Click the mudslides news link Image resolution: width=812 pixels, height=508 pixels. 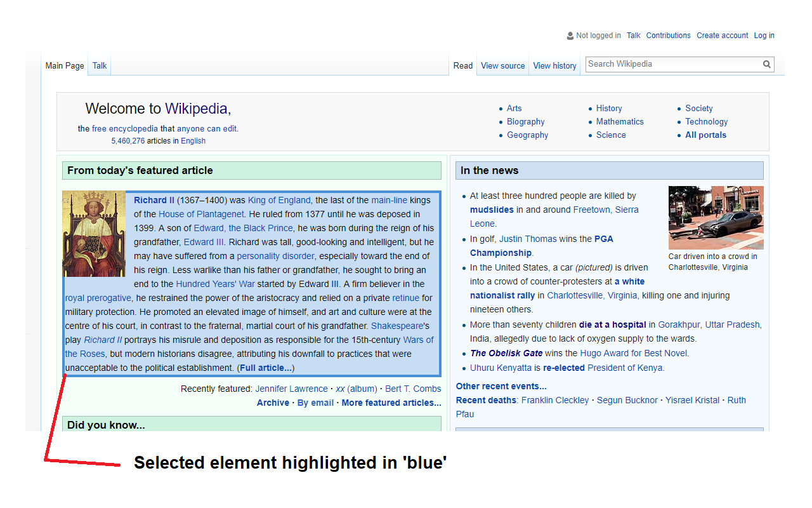(x=492, y=210)
